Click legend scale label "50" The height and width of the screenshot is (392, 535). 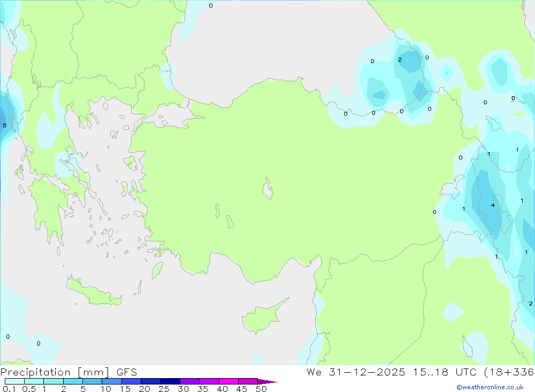(x=261, y=389)
